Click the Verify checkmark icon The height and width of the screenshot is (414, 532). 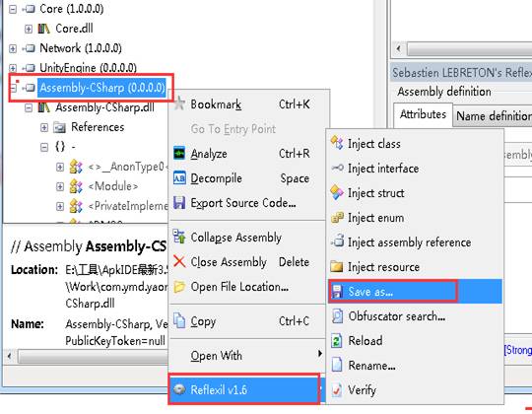point(337,390)
